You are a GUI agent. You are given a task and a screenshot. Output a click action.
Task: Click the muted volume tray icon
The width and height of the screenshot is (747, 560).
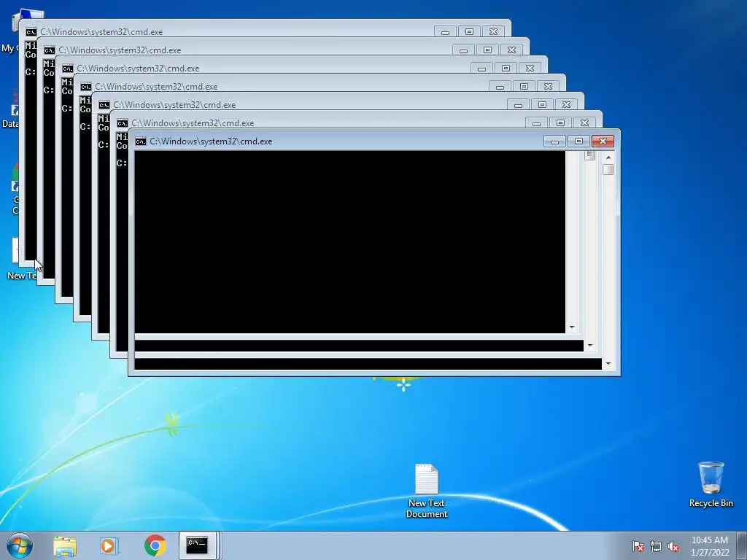coord(673,546)
